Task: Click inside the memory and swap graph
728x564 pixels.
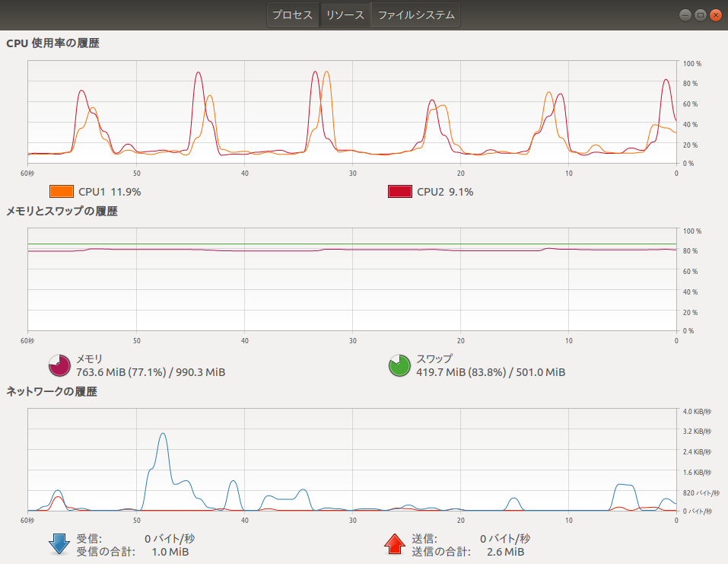Action: (x=351, y=289)
